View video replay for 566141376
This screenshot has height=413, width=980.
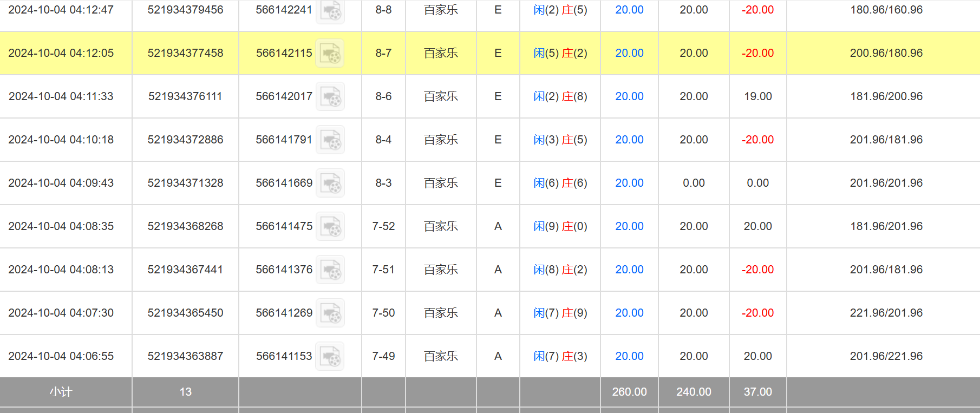click(330, 270)
